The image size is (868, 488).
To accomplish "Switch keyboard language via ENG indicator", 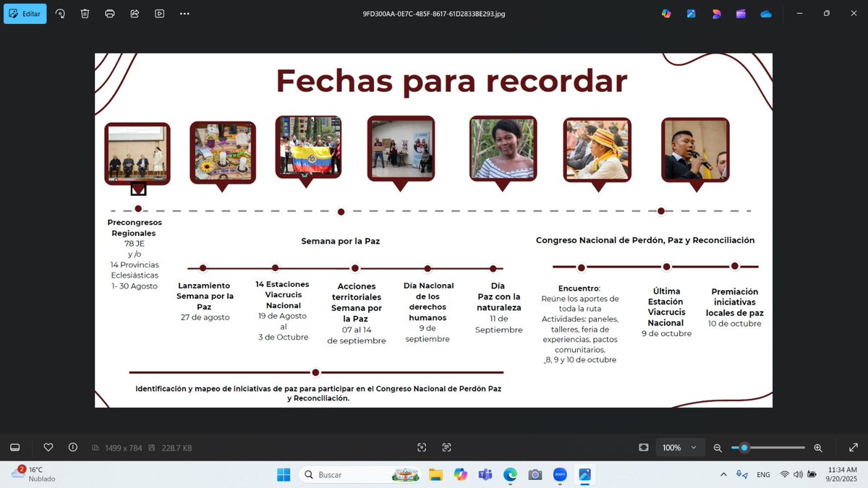I will [x=762, y=474].
